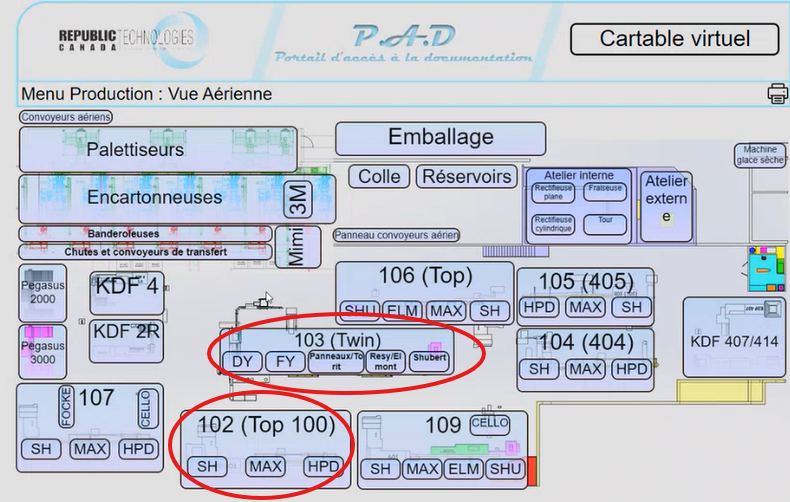Click the Pegasus 3000 machine thumbnail
This screenshot has width=790, height=502.
(42, 346)
